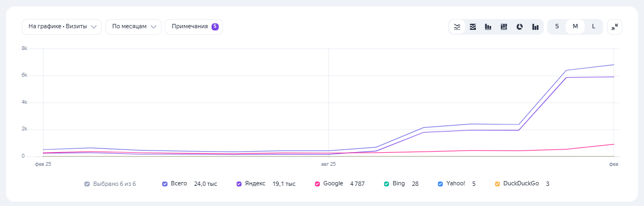Set chart size to M
Viewport: 644px width, 206px height.
[x=575, y=26]
